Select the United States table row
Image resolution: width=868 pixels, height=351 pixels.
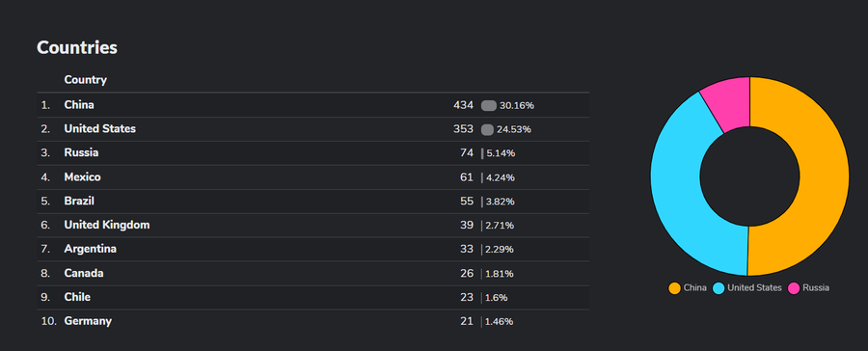312,129
